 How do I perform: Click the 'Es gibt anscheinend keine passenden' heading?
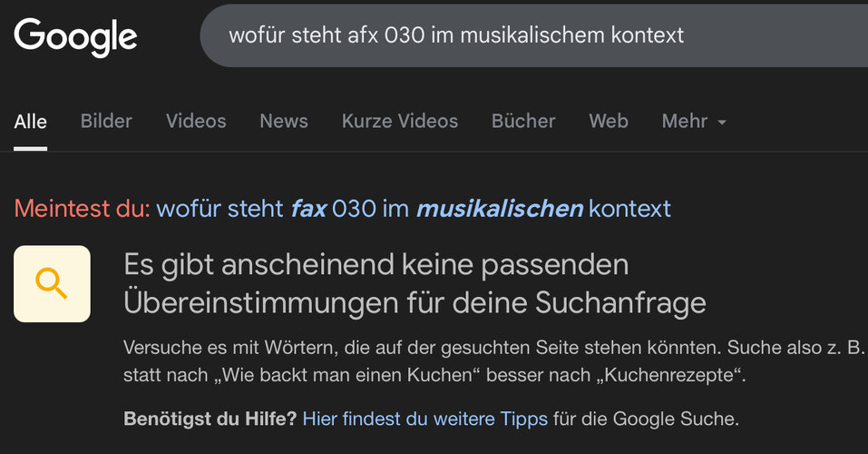click(376, 264)
